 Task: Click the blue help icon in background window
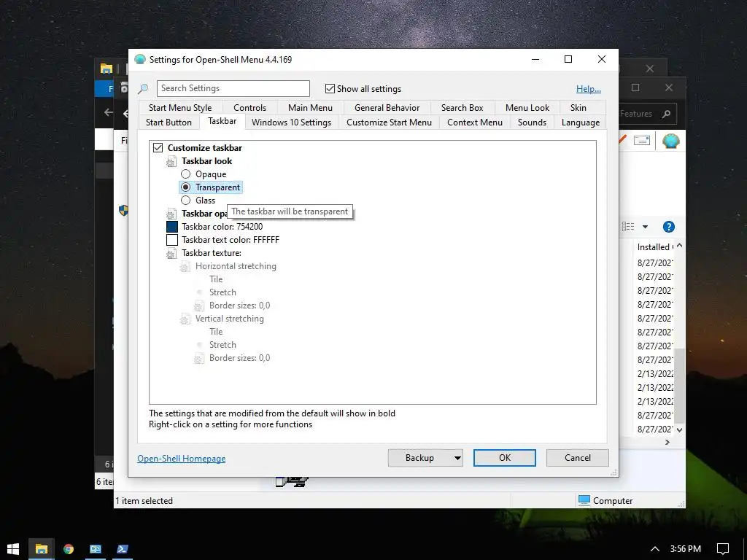[669, 227]
